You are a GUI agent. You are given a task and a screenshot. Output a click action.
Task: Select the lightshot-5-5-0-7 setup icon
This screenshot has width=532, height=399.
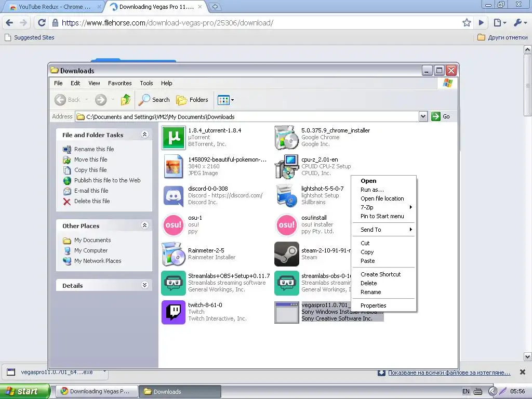pyautogui.click(x=286, y=196)
